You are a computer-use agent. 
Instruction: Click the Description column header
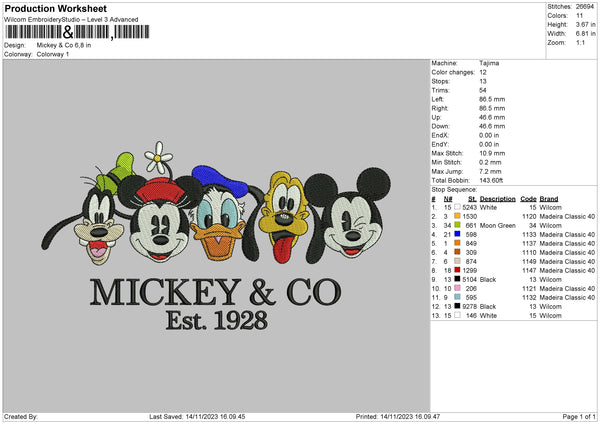tap(497, 198)
